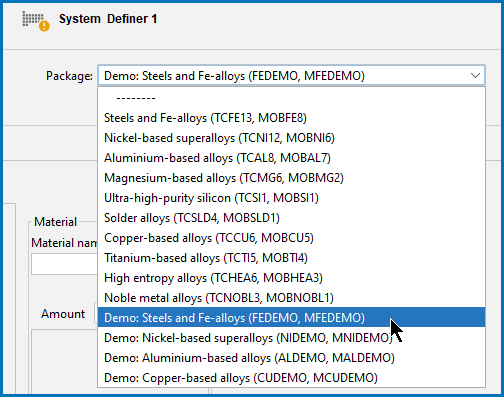The image size is (504, 397).
Task: Pick Copper-based alloys (TCCU6, MOBCU5)
Action: [x=291, y=238]
